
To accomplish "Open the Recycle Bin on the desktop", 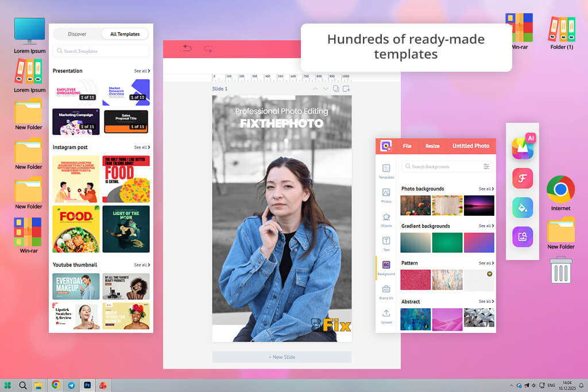I will (561, 269).
